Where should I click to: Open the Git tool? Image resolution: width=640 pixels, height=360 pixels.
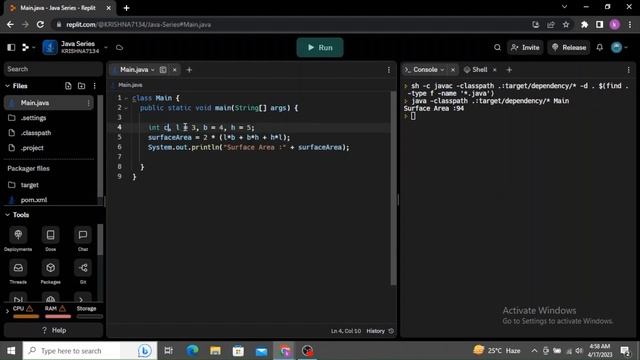tap(83, 272)
